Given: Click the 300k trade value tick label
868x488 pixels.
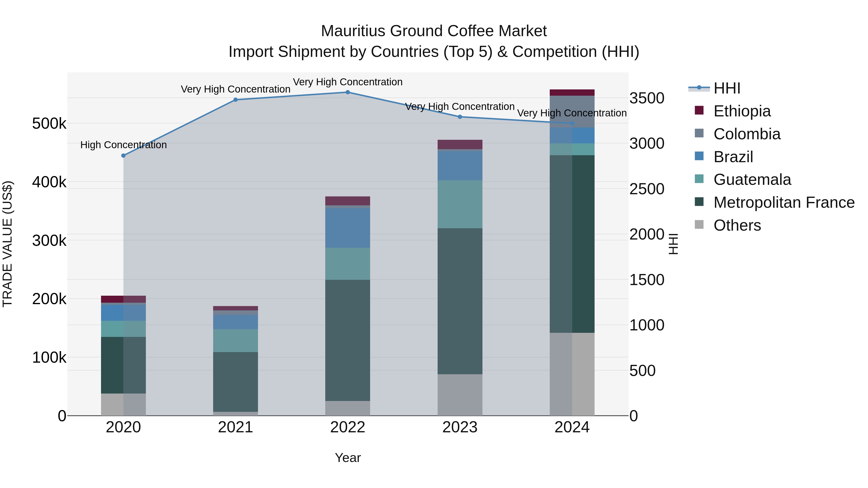Looking at the screenshot, I should click(49, 241).
